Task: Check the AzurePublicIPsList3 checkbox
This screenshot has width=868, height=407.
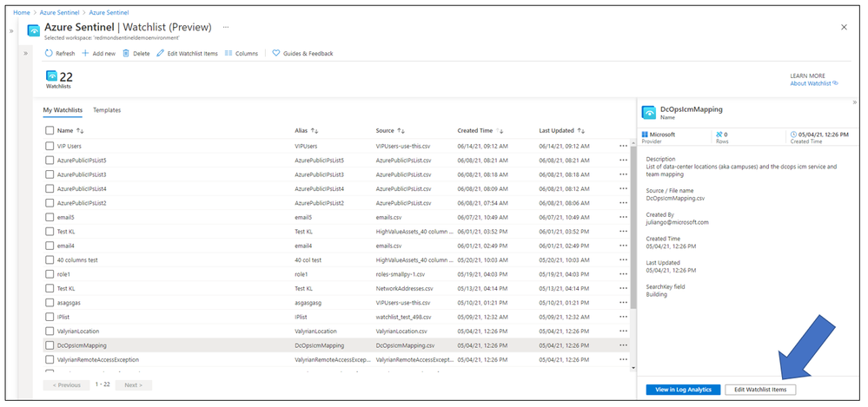Action: click(50, 174)
